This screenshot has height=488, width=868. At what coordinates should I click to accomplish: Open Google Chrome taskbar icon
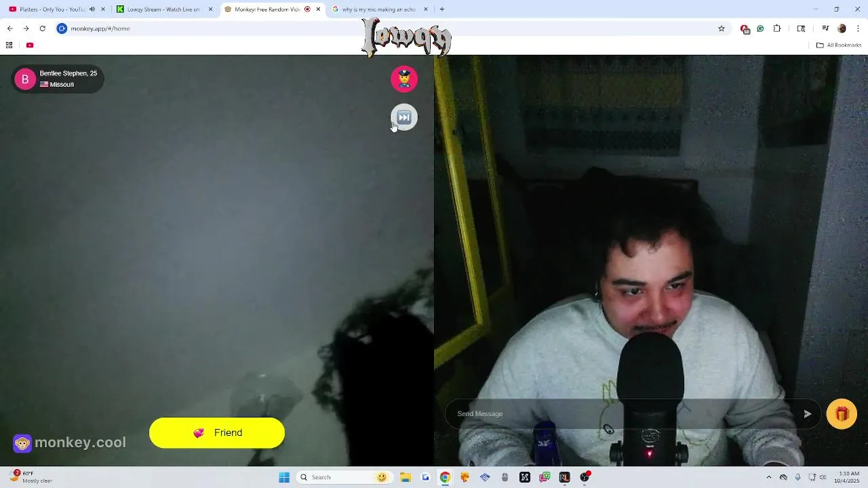[x=445, y=477]
